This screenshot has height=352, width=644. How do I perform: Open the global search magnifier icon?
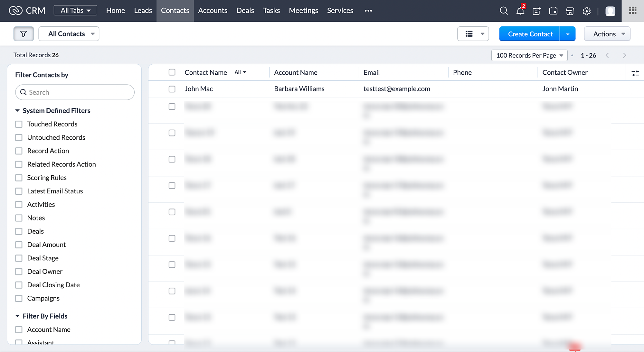[x=504, y=11]
